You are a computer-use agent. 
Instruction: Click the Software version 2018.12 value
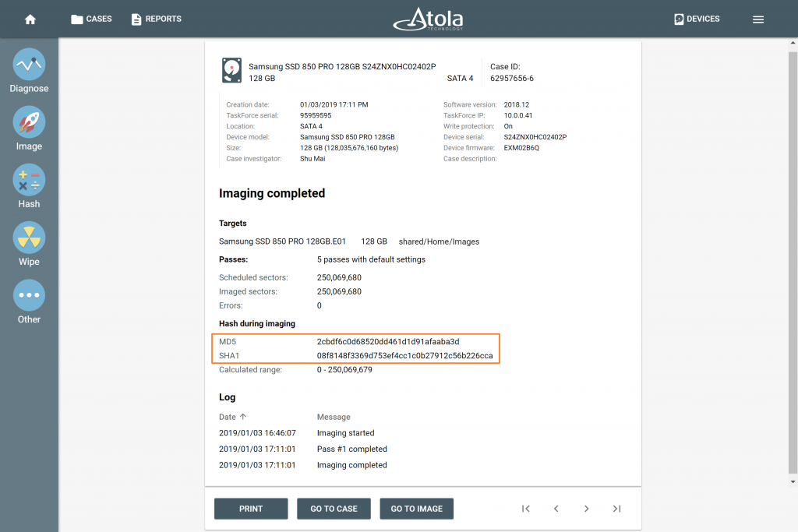[516, 105]
